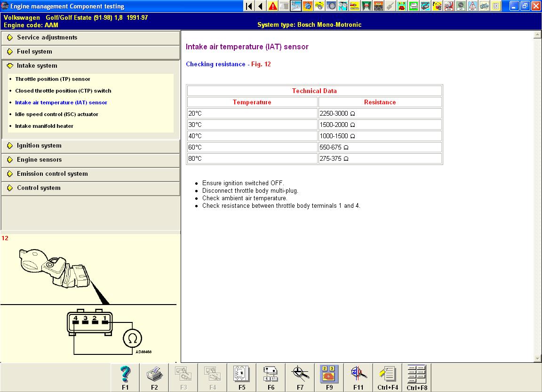Click the red warning triangle toolbar icon
Screen dimensions: 542x392
272,6
